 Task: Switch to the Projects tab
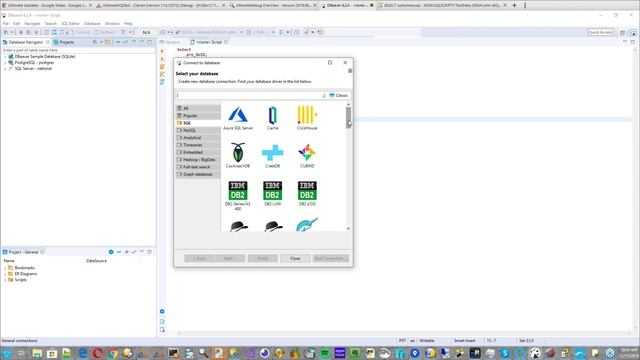(64, 42)
